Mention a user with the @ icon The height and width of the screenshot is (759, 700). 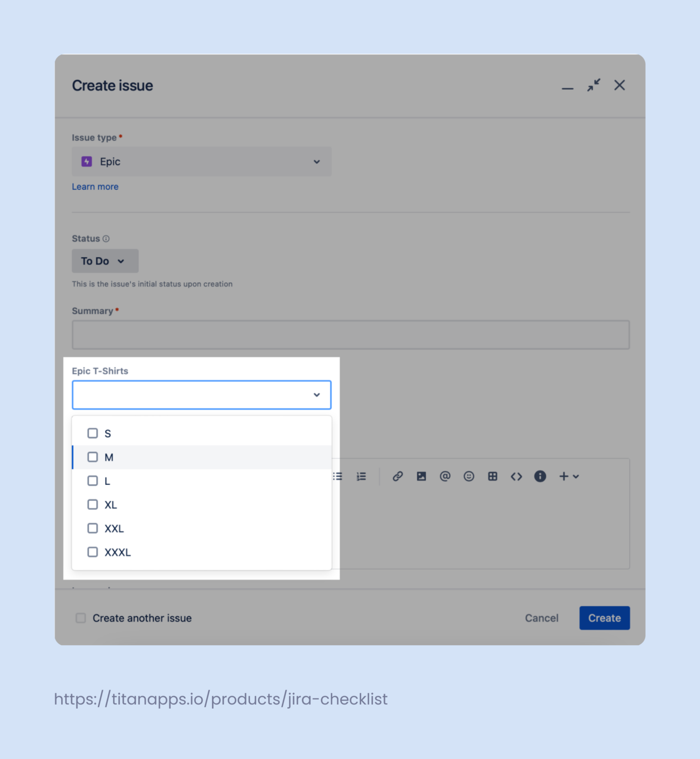click(445, 476)
